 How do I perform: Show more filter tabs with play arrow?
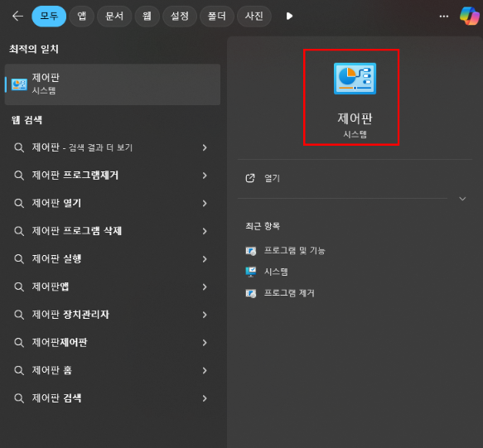(289, 16)
